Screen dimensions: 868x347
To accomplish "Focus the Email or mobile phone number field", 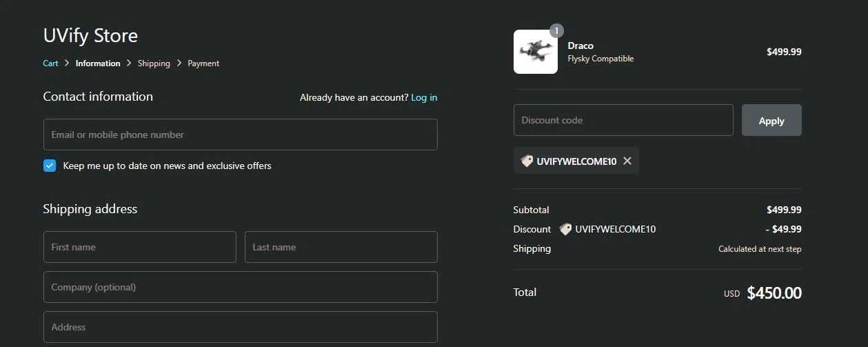I will pyautogui.click(x=241, y=135).
